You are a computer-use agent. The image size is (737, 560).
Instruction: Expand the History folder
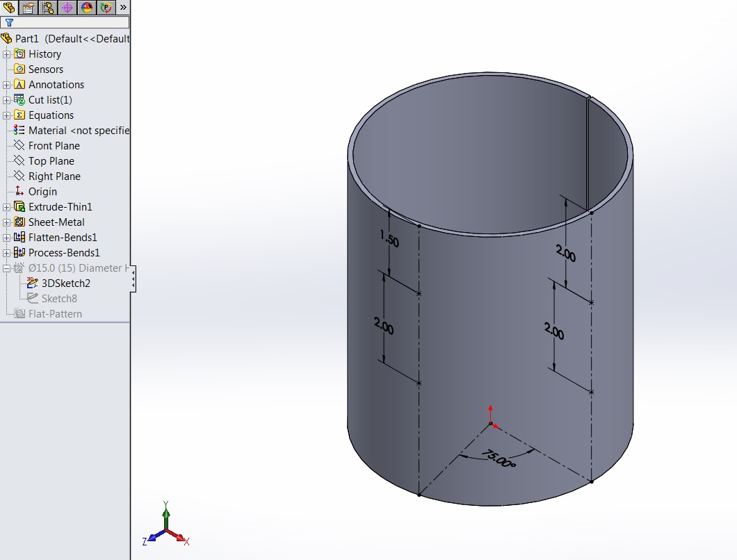7,54
